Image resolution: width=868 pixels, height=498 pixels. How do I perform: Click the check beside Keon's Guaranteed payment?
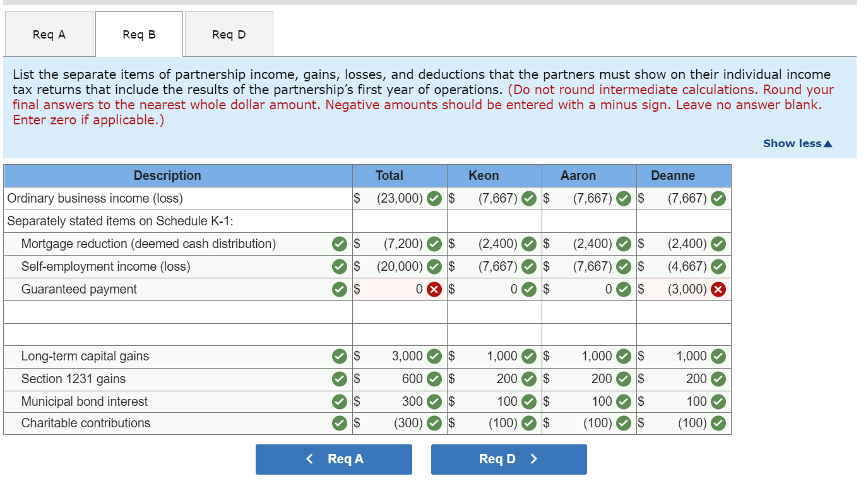tap(528, 290)
